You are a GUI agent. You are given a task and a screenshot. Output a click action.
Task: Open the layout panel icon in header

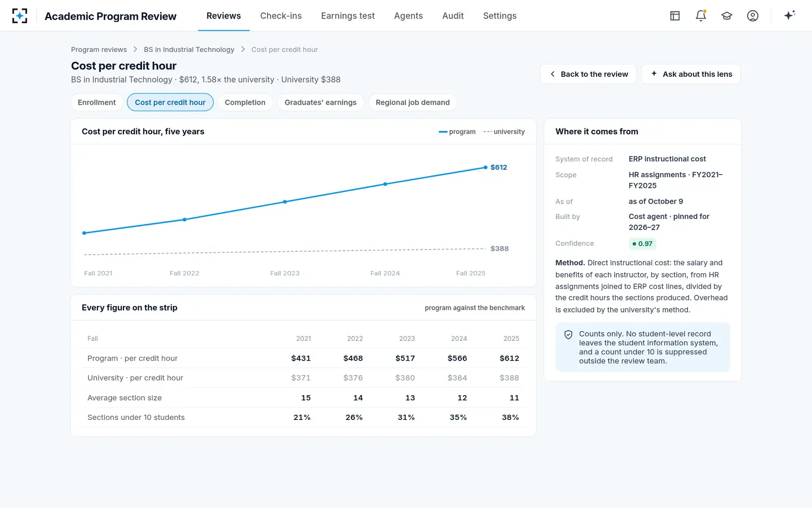pos(675,16)
